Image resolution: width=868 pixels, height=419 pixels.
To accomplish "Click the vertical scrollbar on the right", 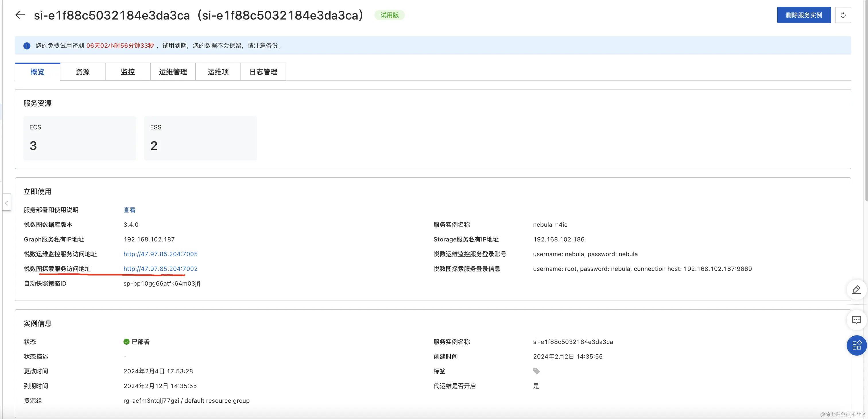I will [866, 101].
